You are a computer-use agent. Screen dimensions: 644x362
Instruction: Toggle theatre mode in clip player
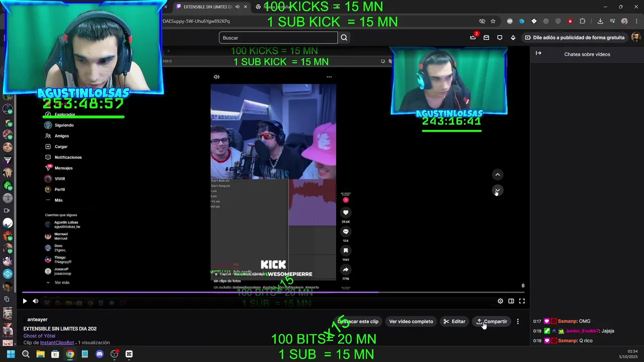511,301
